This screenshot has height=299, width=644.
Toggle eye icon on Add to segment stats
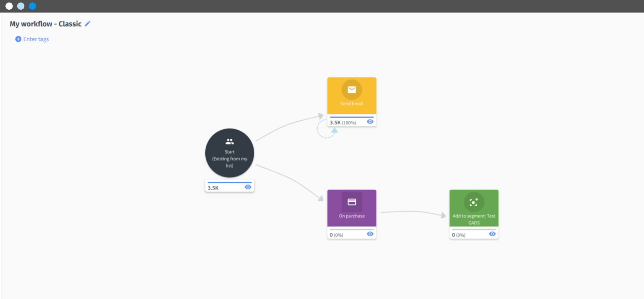click(492, 234)
